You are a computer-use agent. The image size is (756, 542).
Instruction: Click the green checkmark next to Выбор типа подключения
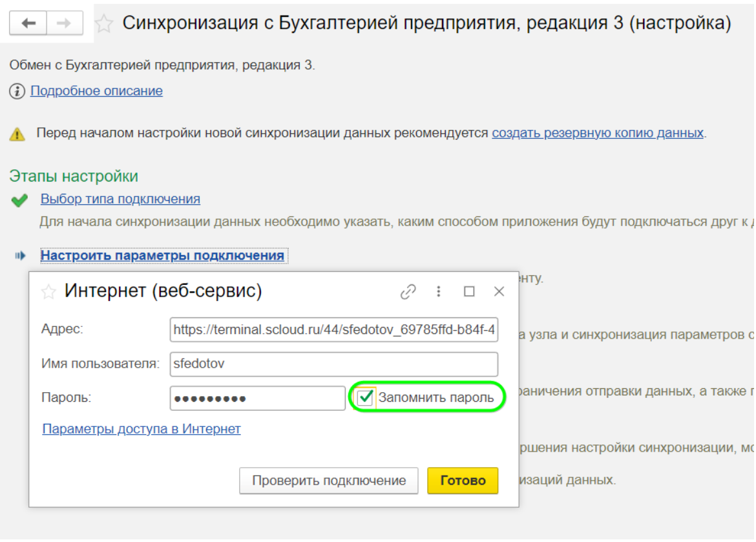(x=19, y=200)
